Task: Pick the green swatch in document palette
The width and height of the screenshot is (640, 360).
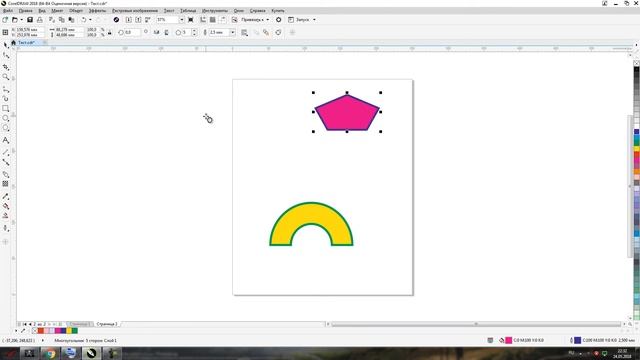Action: 75,331
